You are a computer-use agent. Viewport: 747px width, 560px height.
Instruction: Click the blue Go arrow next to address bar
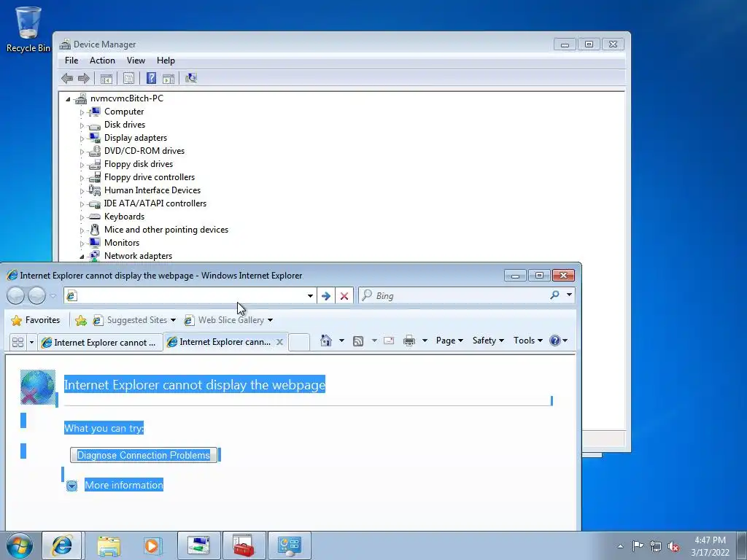click(x=326, y=296)
